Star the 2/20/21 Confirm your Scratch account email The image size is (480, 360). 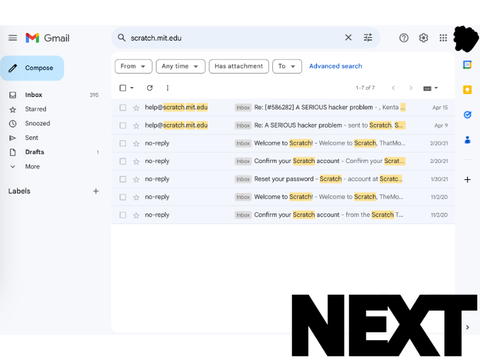pos(136,162)
